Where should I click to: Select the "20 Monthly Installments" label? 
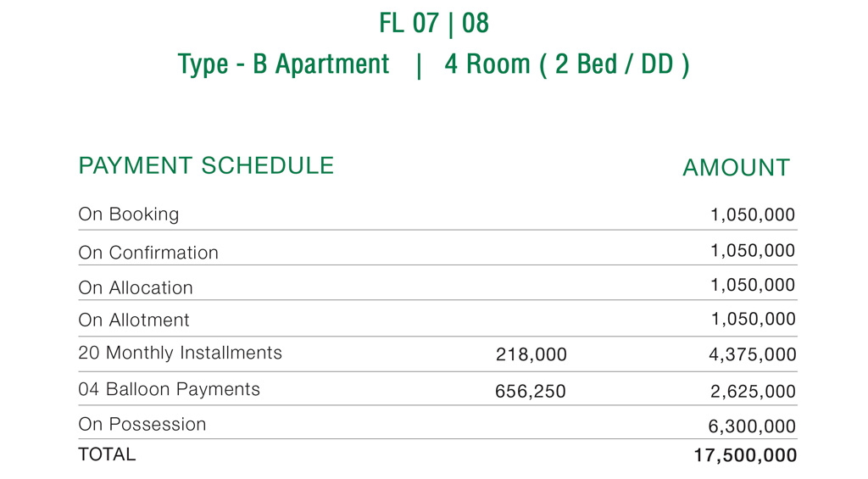[180, 353]
